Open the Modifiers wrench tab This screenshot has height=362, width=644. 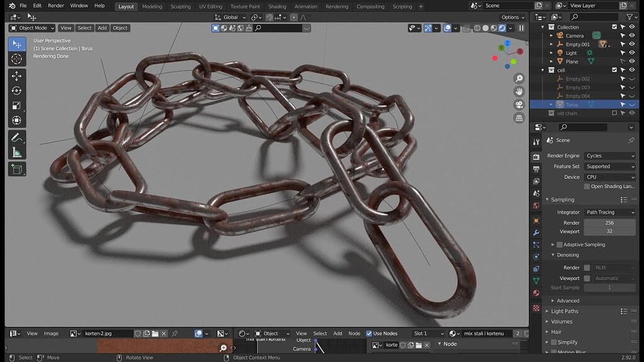pos(536,233)
